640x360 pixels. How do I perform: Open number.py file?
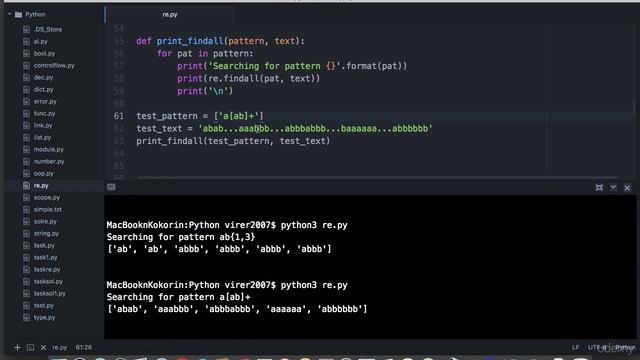pos(49,162)
